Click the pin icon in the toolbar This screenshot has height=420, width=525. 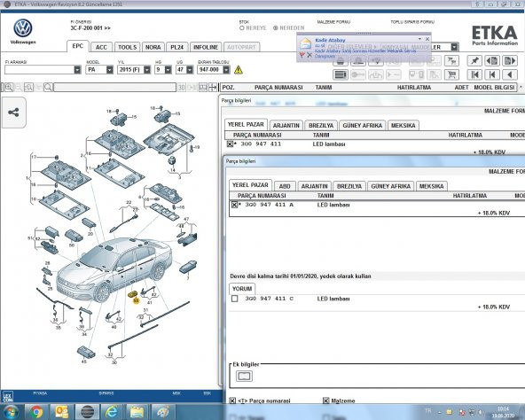coord(474,61)
